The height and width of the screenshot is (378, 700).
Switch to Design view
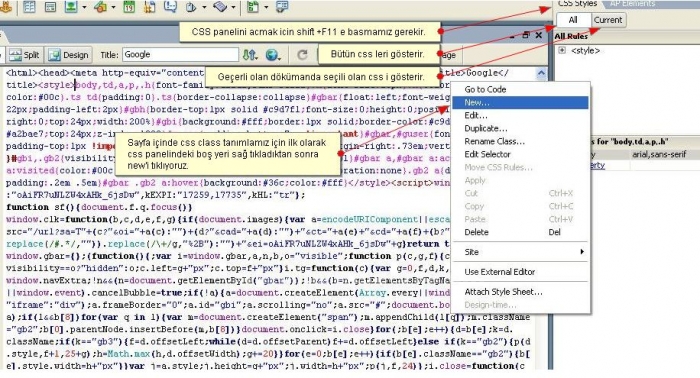pyautogui.click(x=69, y=55)
